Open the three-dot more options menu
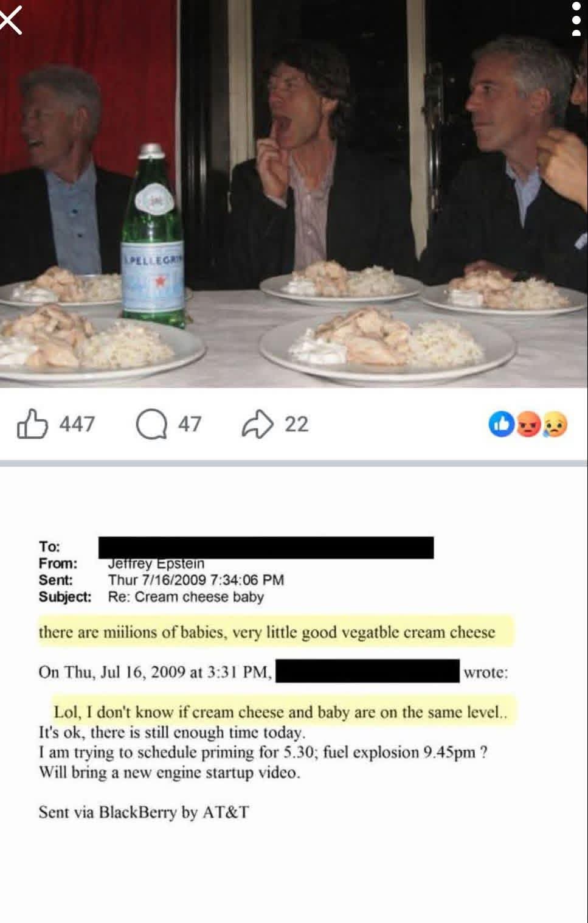The width and height of the screenshot is (588, 923). pos(576,19)
